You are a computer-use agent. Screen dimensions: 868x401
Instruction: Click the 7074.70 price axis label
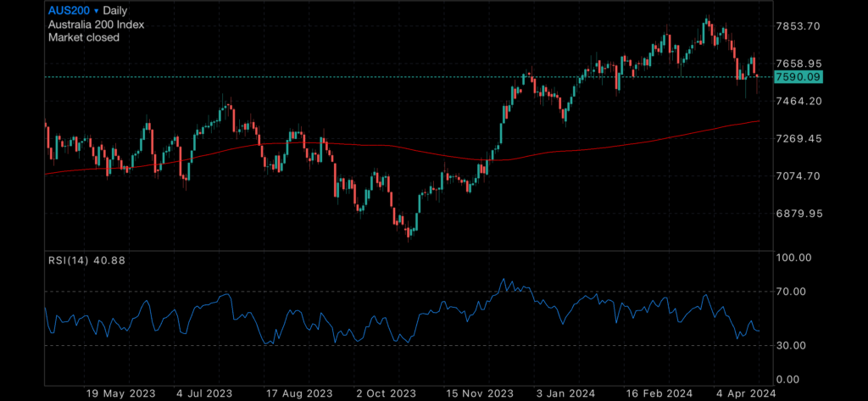pos(798,176)
